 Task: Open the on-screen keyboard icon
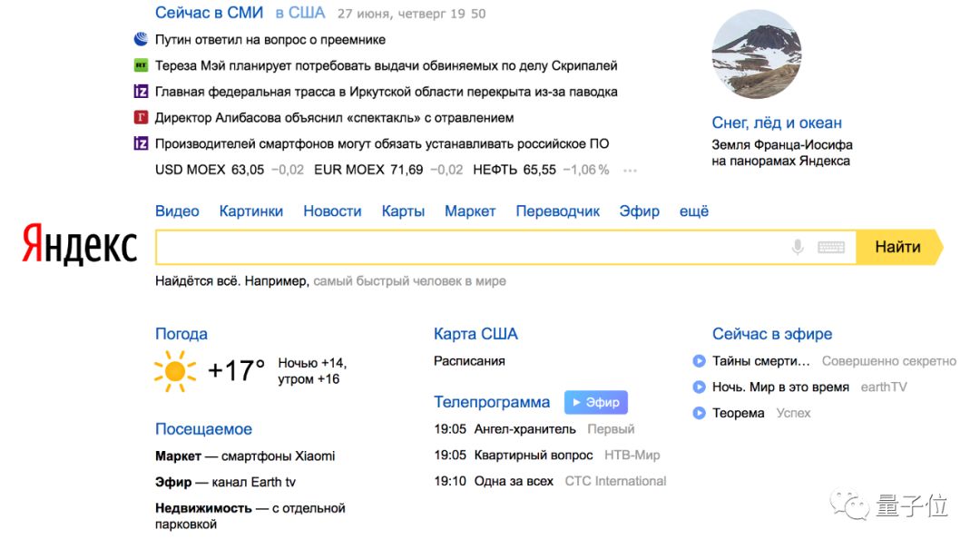[830, 247]
